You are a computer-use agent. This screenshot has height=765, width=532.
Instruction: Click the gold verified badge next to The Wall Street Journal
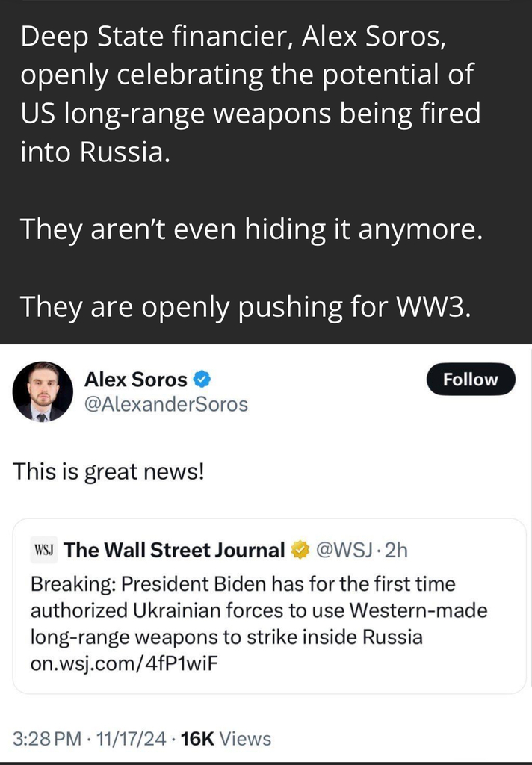click(x=300, y=551)
